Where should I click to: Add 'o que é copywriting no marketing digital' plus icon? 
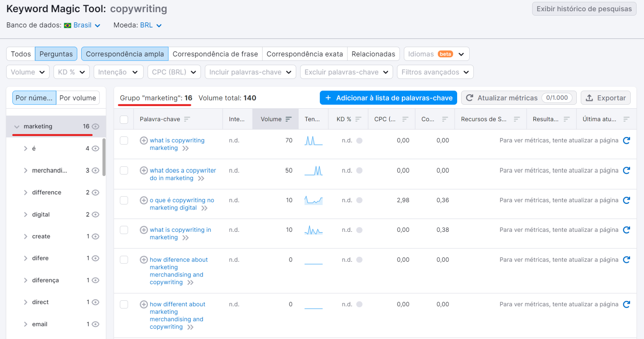(144, 200)
